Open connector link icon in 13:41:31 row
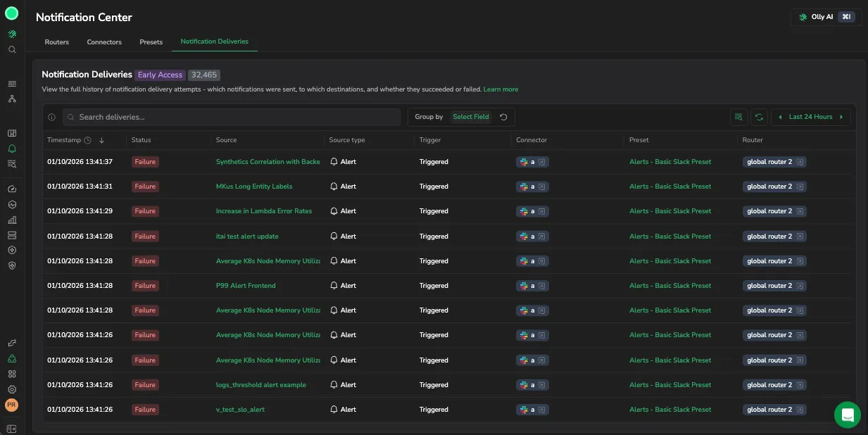The height and width of the screenshot is (435, 868). 542,187
